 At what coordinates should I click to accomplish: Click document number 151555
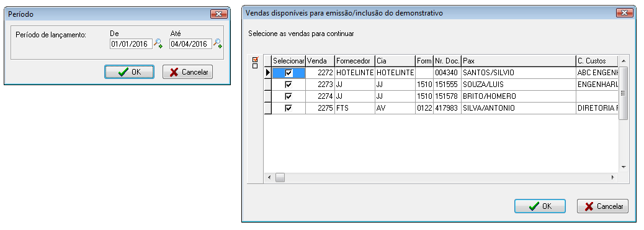(447, 85)
